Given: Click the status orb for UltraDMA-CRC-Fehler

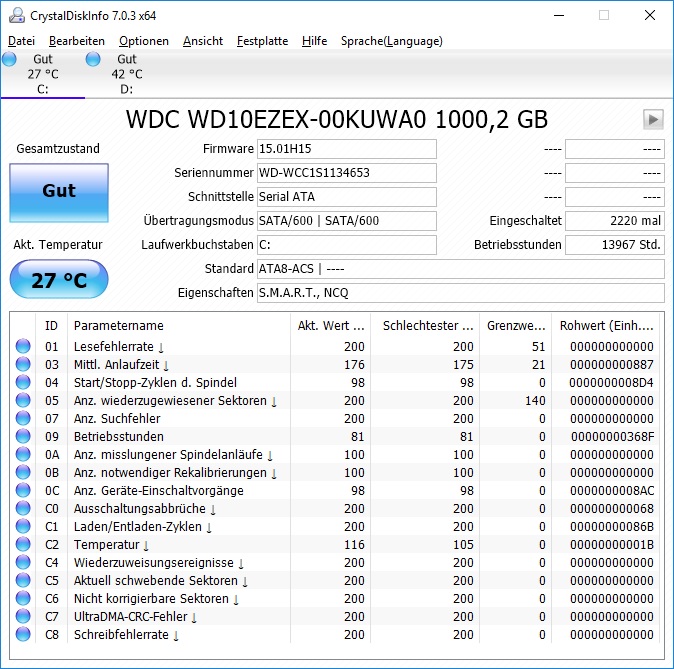Looking at the screenshot, I should [23, 617].
